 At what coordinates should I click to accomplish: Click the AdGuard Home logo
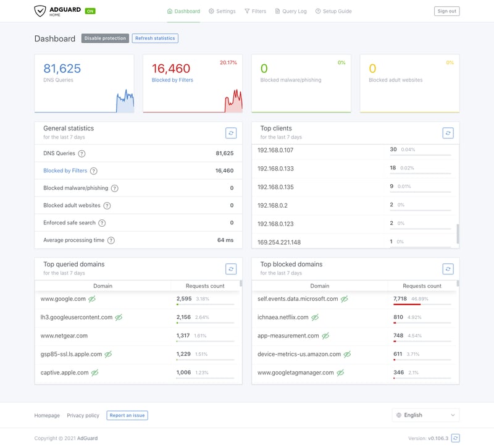pyautogui.click(x=59, y=11)
